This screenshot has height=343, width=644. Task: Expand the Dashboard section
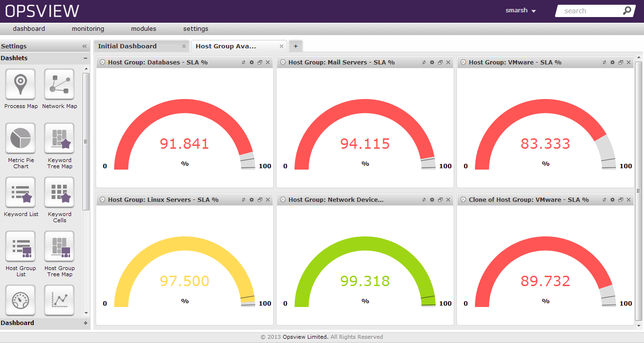click(85, 323)
